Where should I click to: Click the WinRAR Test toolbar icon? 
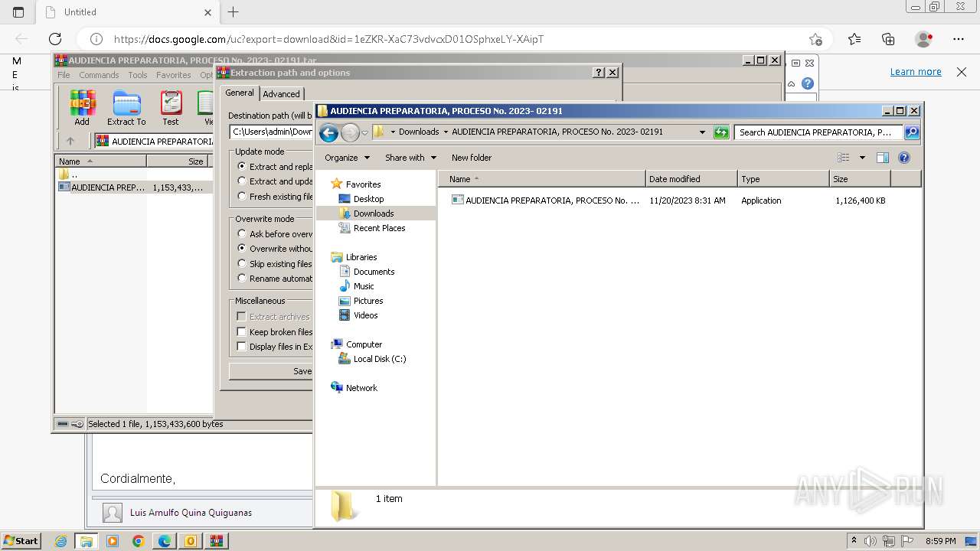171,108
